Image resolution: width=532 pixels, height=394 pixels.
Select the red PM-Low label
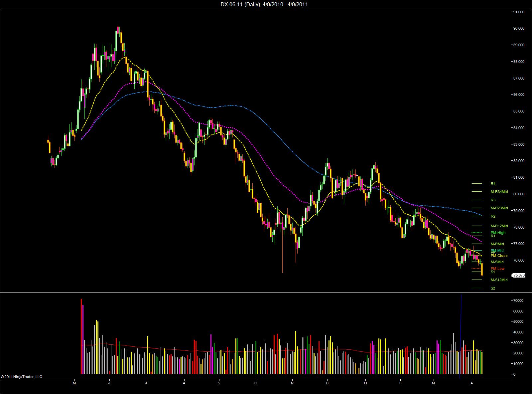tap(497, 269)
